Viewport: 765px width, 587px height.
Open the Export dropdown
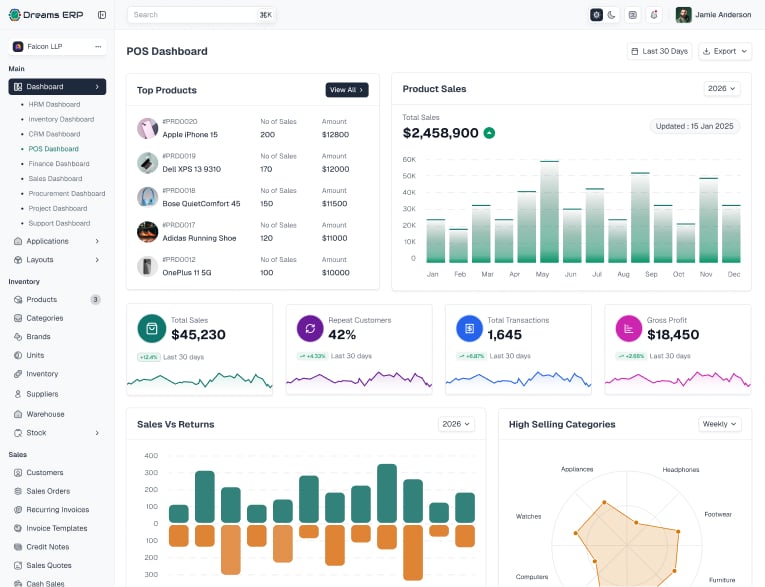tap(725, 51)
